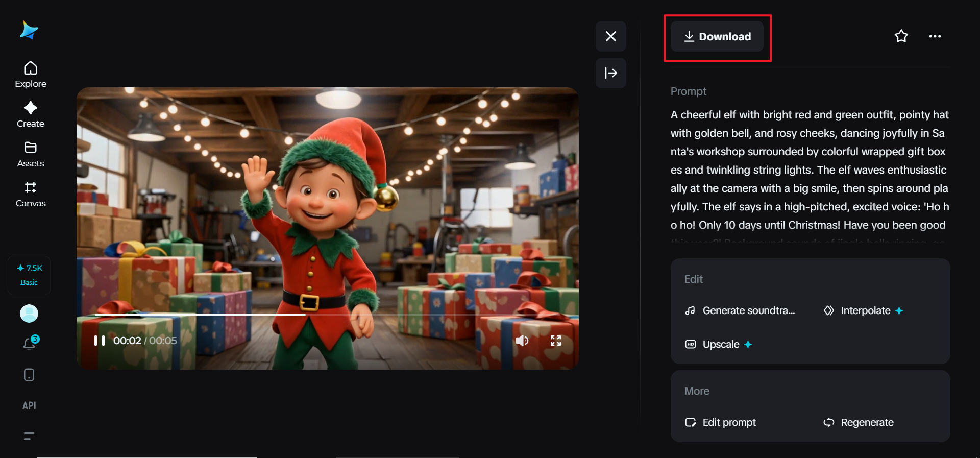Open the API link in sidebar

(x=29, y=405)
